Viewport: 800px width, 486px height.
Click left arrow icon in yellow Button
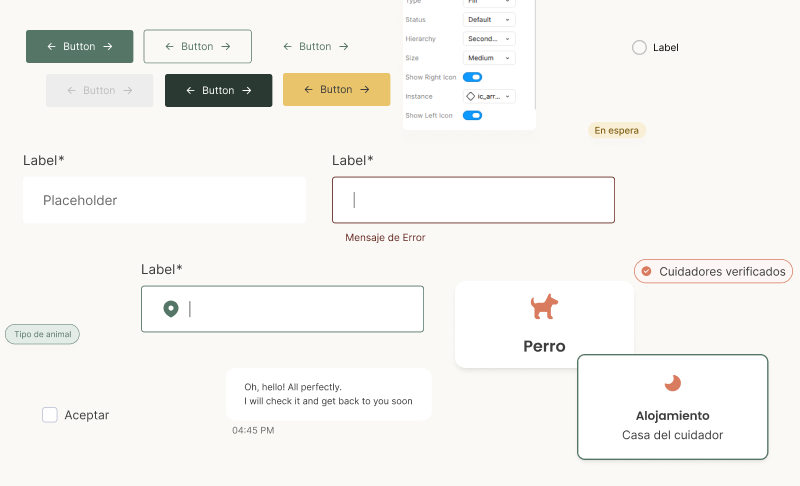[308, 89]
